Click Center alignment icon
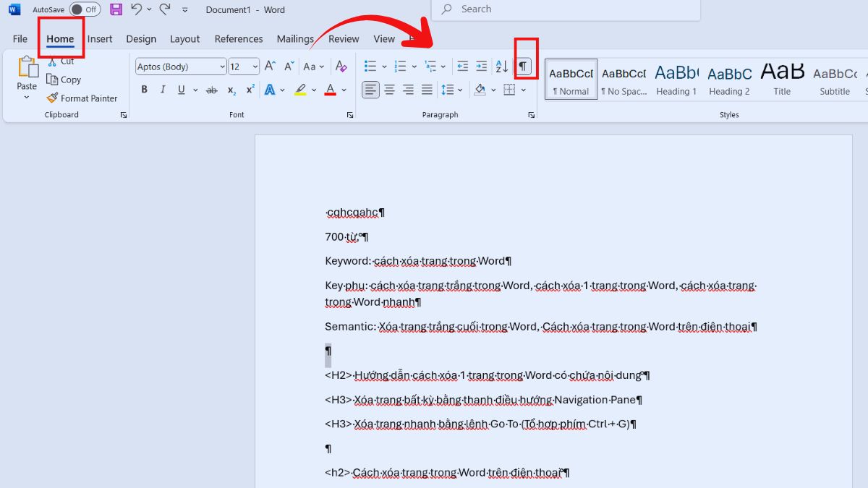 [x=389, y=90]
